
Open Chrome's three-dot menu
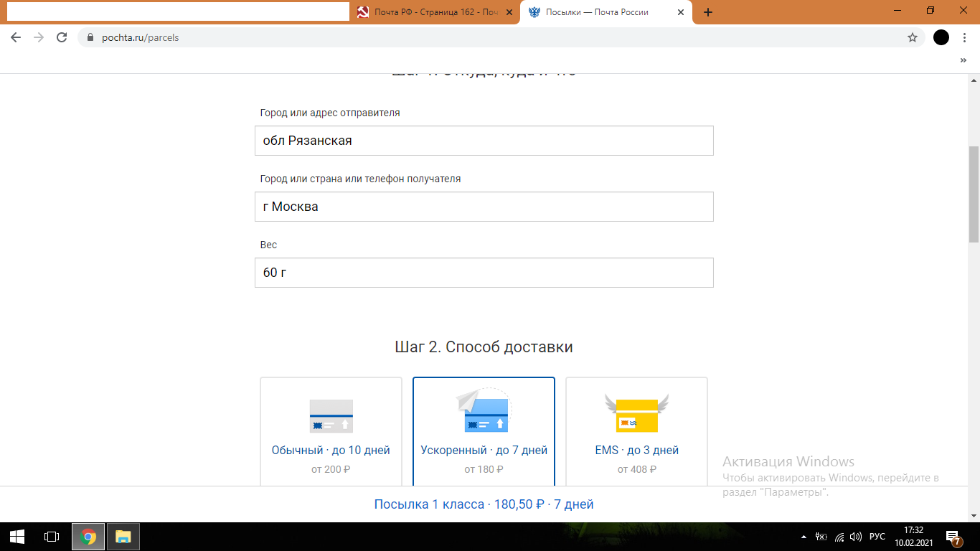pos(963,37)
